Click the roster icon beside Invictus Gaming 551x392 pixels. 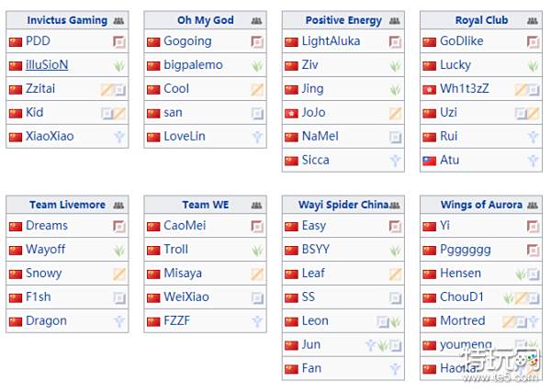pyautogui.click(x=118, y=20)
